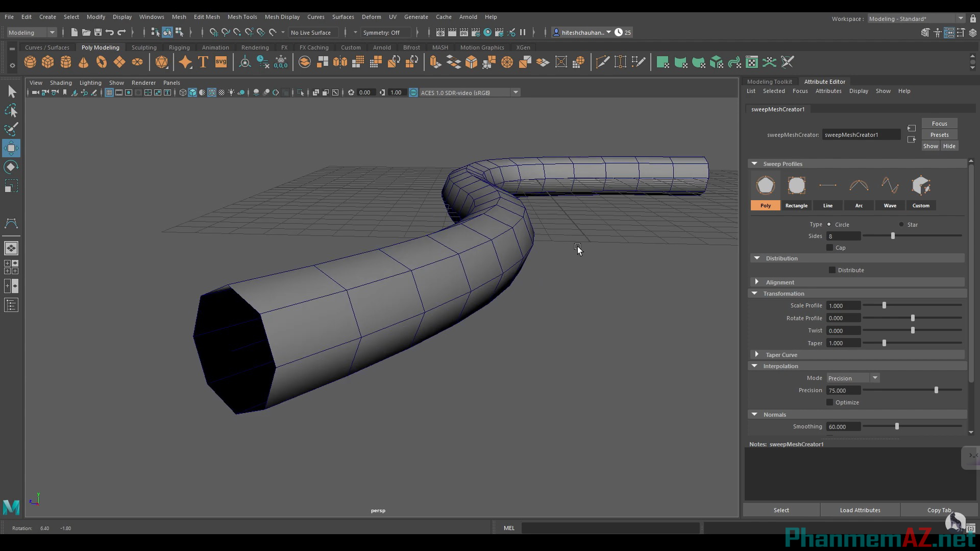This screenshot has height=551, width=980.
Task: Click the SVG creation shelf icon
Action: 221,62
